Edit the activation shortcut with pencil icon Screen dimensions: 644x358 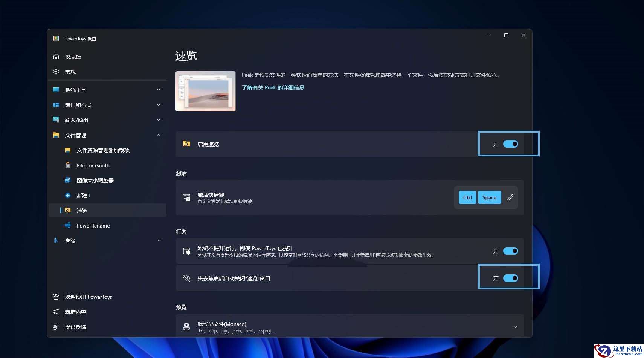tap(510, 197)
